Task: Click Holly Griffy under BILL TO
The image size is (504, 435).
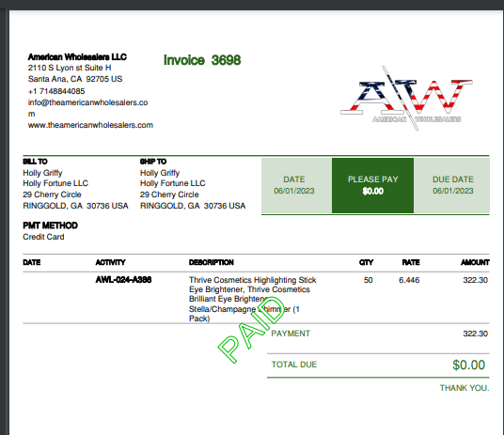Action: [42, 173]
